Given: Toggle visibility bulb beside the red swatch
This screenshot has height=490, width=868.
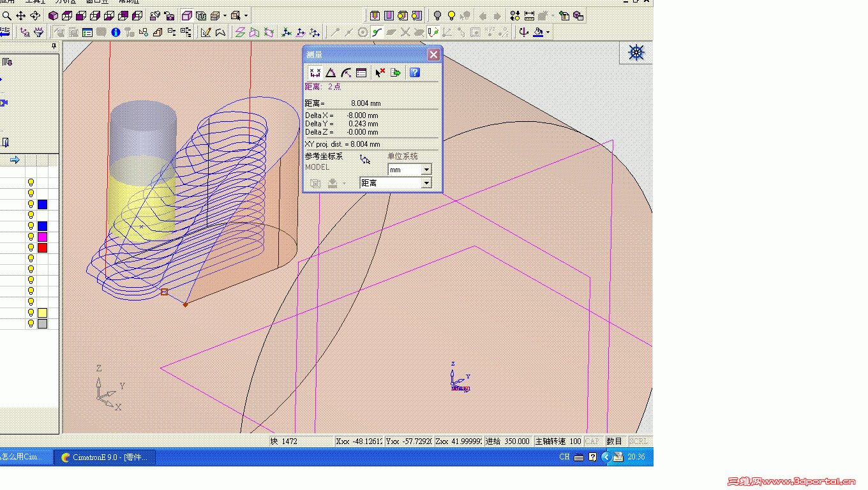Looking at the screenshot, I should (x=30, y=248).
